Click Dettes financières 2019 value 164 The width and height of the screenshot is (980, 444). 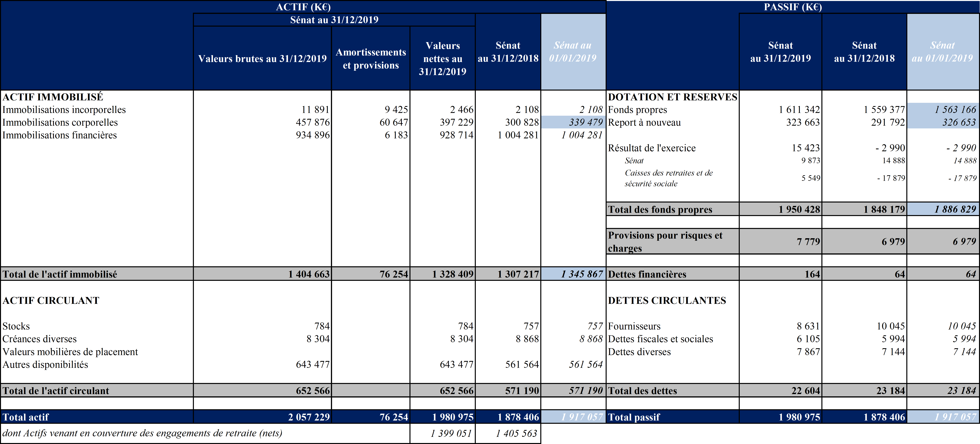pyautogui.click(x=812, y=274)
